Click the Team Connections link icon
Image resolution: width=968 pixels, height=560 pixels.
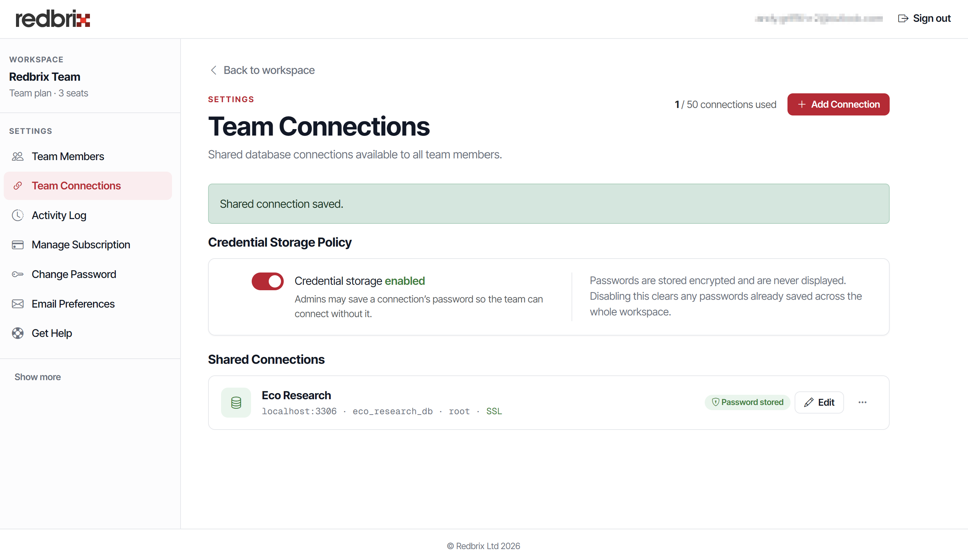point(18,186)
